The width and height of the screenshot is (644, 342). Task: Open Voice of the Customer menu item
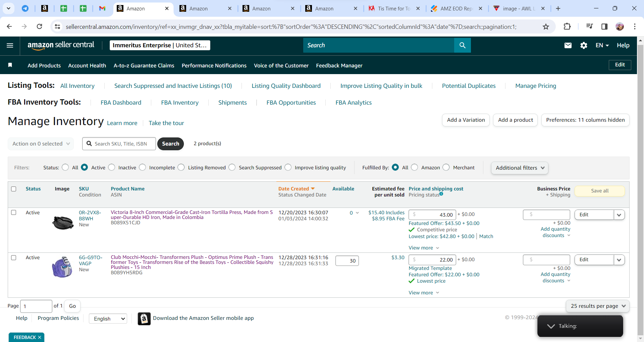(x=281, y=65)
